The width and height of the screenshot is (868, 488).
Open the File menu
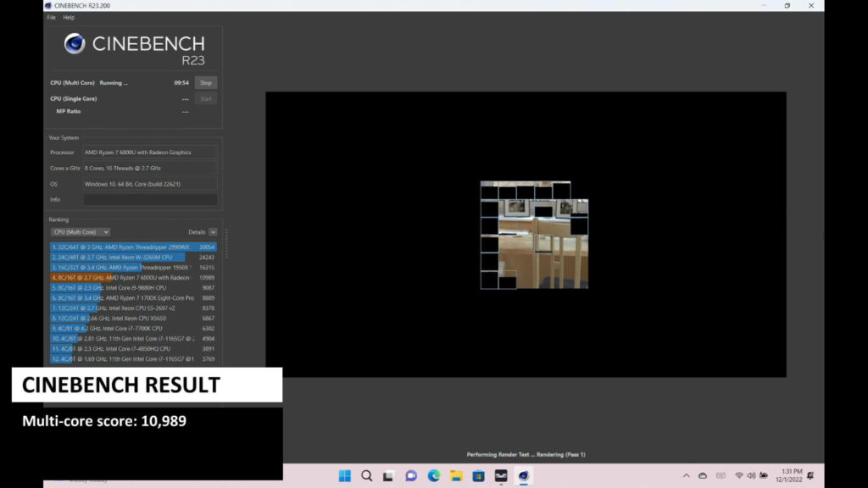tap(51, 17)
